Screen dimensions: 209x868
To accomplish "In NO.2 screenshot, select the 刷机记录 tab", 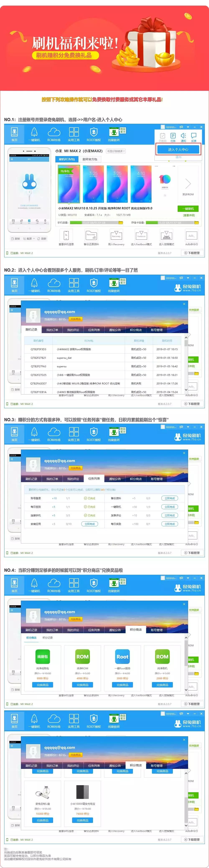I will click(31, 329).
